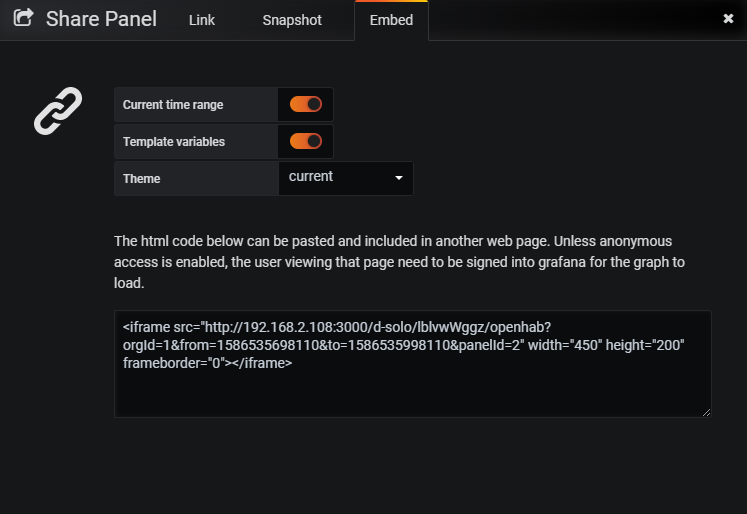The width and height of the screenshot is (747, 514).
Task: Click the Share Panel title text
Action: (101, 18)
